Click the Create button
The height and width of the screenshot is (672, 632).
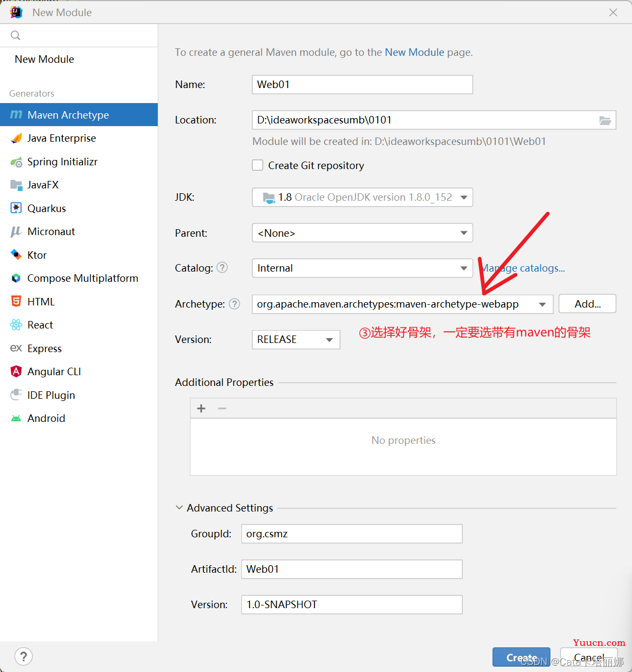521,658
